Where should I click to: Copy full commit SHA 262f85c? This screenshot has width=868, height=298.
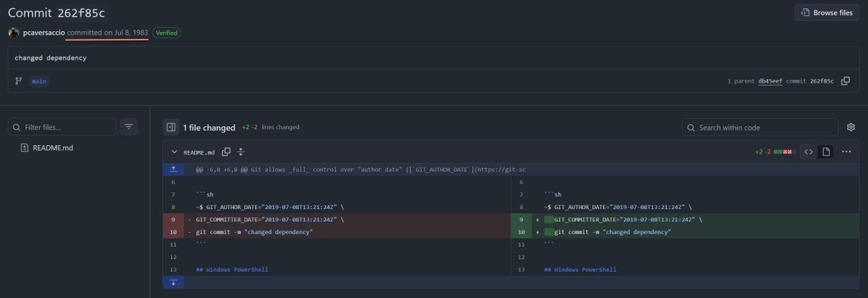(x=845, y=81)
